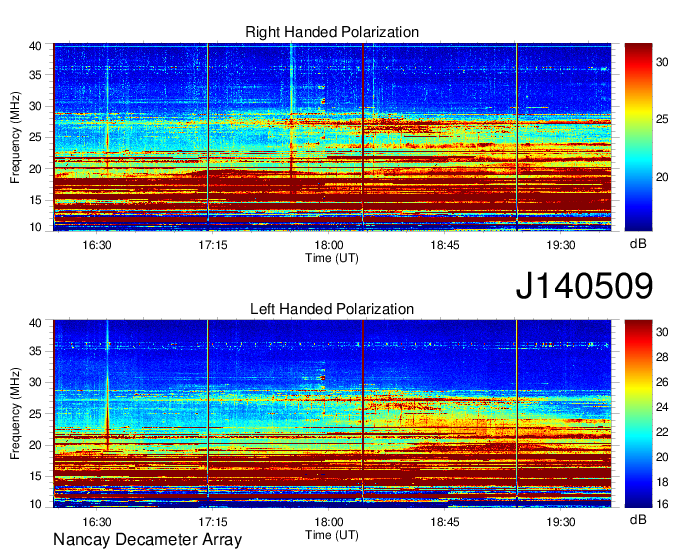The height and width of the screenshot is (552, 680).
Task: Click the 18:45 tick label on lower plot
Action: pyautogui.click(x=445, y=522)
